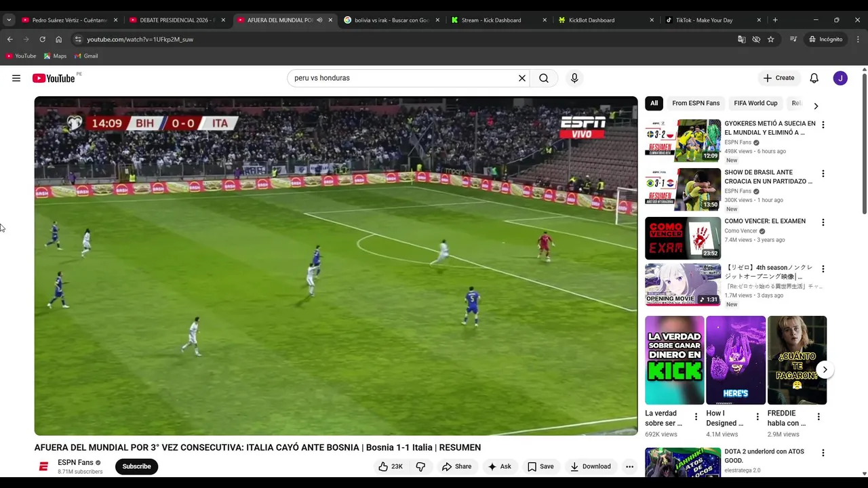Open the Gmail bookmark
The image size is (868, 488).
click(x=86, y=56)
